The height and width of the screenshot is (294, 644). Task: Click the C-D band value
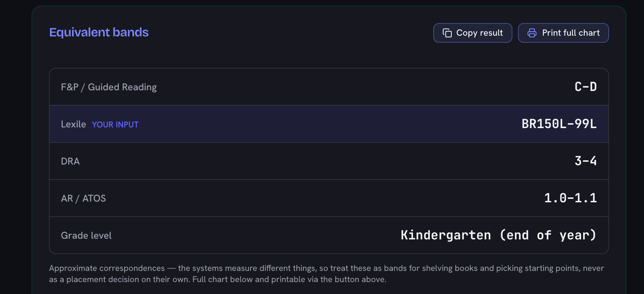tap(586, 87)
